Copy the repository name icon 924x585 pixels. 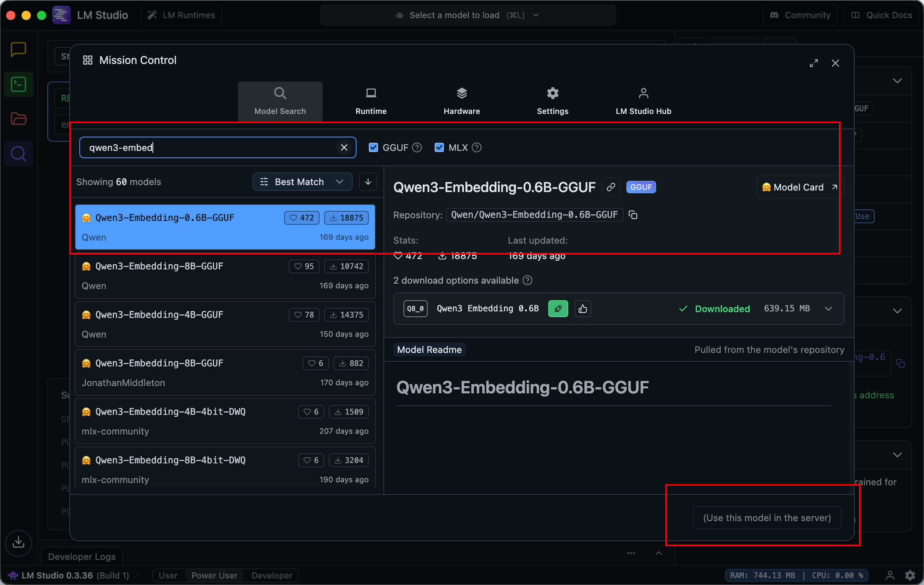point(633,215)
